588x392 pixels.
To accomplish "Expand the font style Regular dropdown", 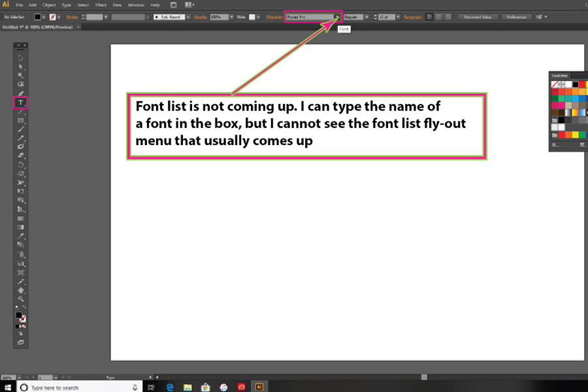I will point(367,17).
